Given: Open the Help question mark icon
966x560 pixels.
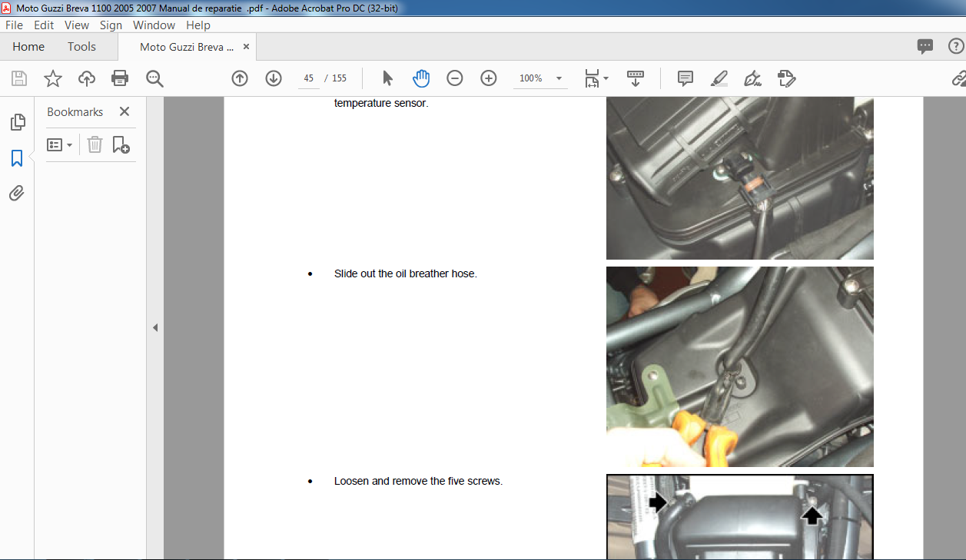Looking at the screenshot, I should (956, 47).
